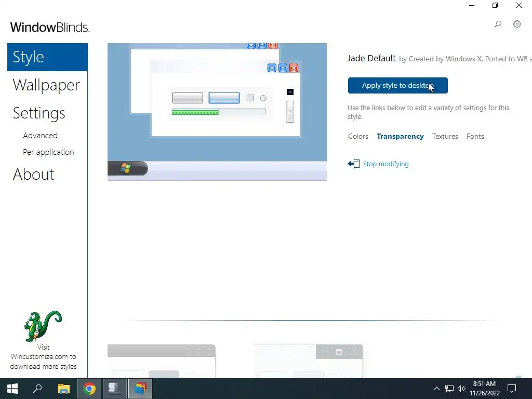532x399 pixels.
Task: Show hidden system tray icons
Action: tap(436, 389)
